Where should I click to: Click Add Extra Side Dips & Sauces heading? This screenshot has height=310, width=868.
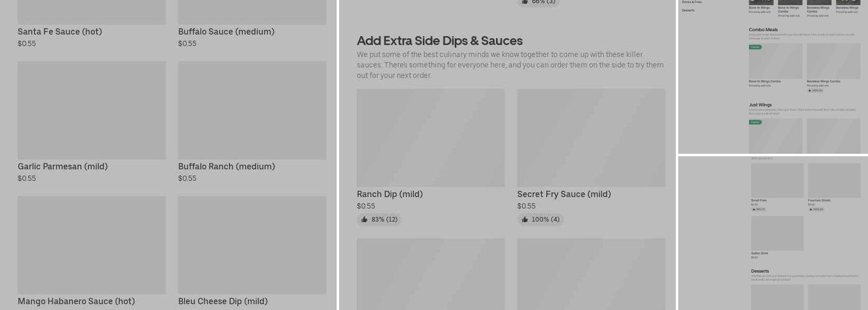pyautogui.click(x=440, y=41)
